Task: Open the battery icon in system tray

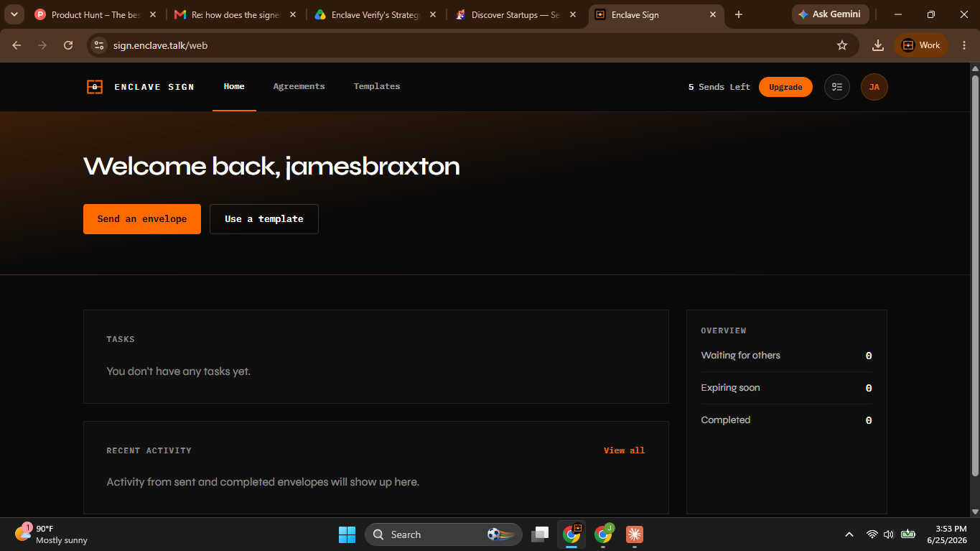Action: tap(908, 534)
